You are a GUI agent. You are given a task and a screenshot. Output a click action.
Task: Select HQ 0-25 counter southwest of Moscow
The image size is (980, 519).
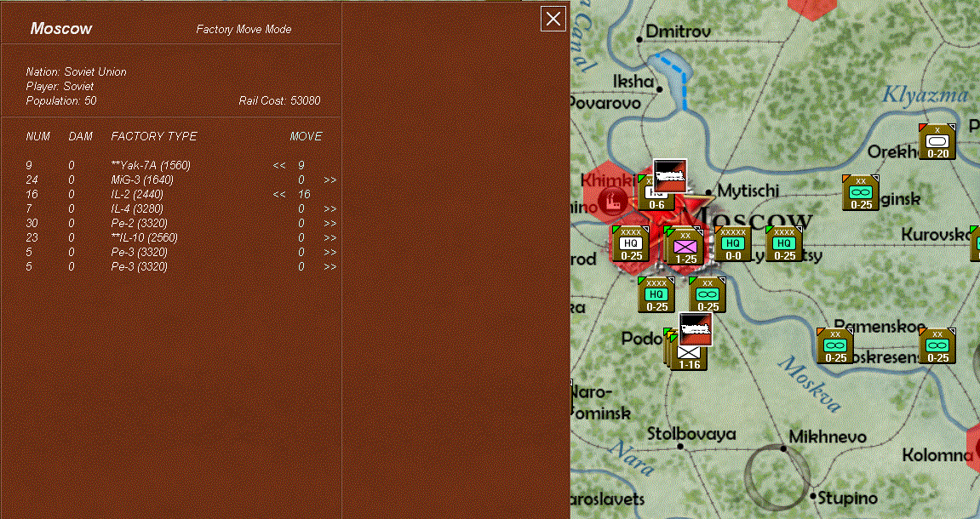656,294
